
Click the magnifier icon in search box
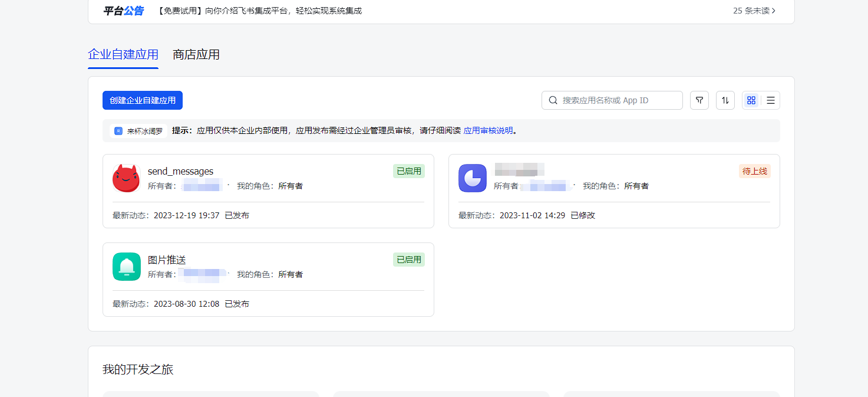553,100
